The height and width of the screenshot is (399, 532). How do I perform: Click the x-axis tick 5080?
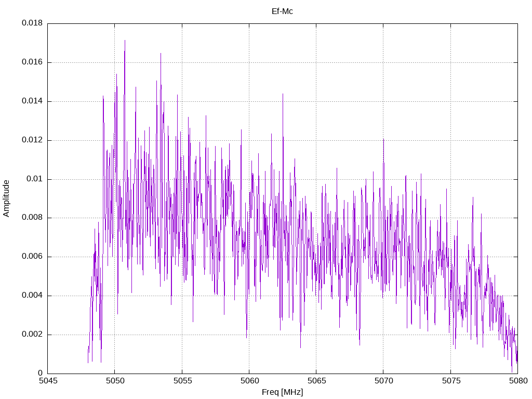tap(518, 381)
